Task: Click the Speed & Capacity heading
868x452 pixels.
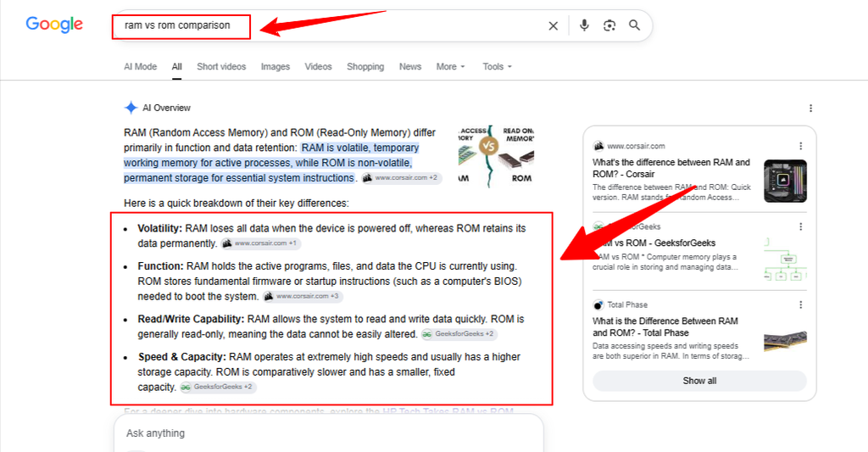Action: (182, 357)
